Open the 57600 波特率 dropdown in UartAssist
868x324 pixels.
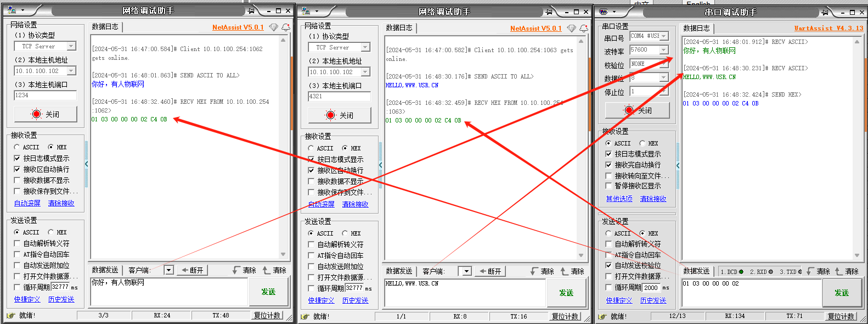point(664,50)
